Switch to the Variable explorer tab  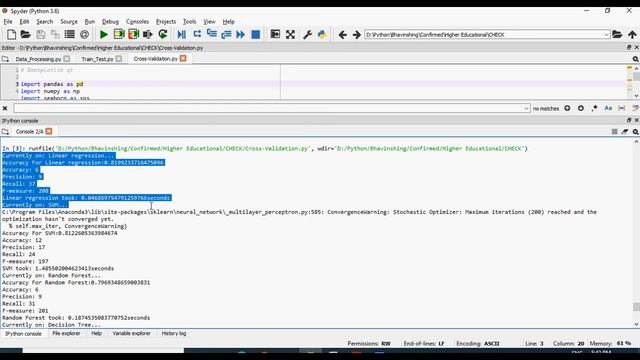[x=131, y=333]
